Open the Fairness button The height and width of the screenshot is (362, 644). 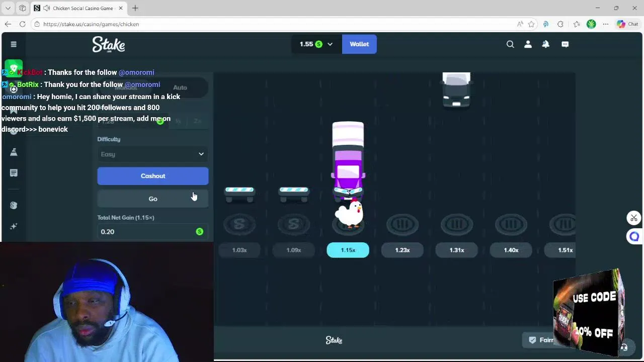[x=541, y=340]
